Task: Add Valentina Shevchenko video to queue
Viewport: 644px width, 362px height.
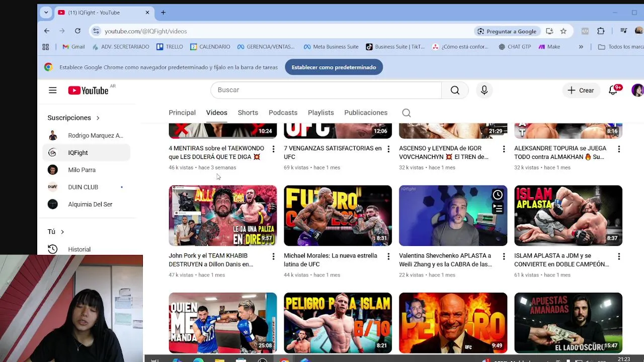Action: tap(498, 208)
